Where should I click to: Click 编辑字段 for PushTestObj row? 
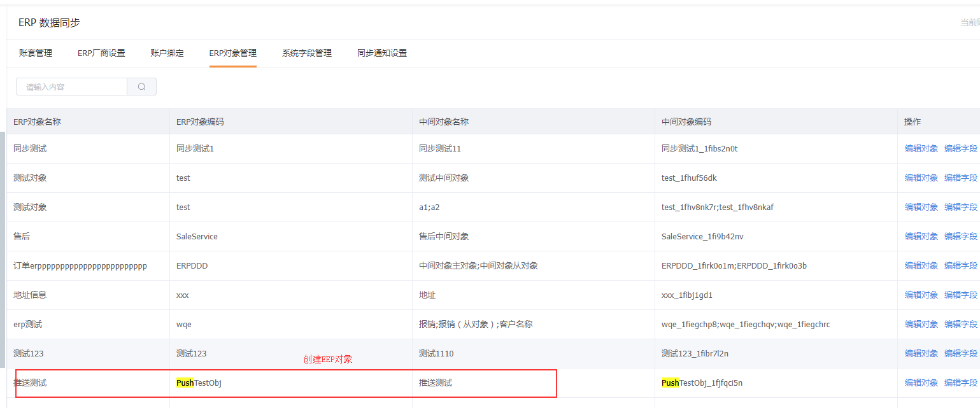961,383
